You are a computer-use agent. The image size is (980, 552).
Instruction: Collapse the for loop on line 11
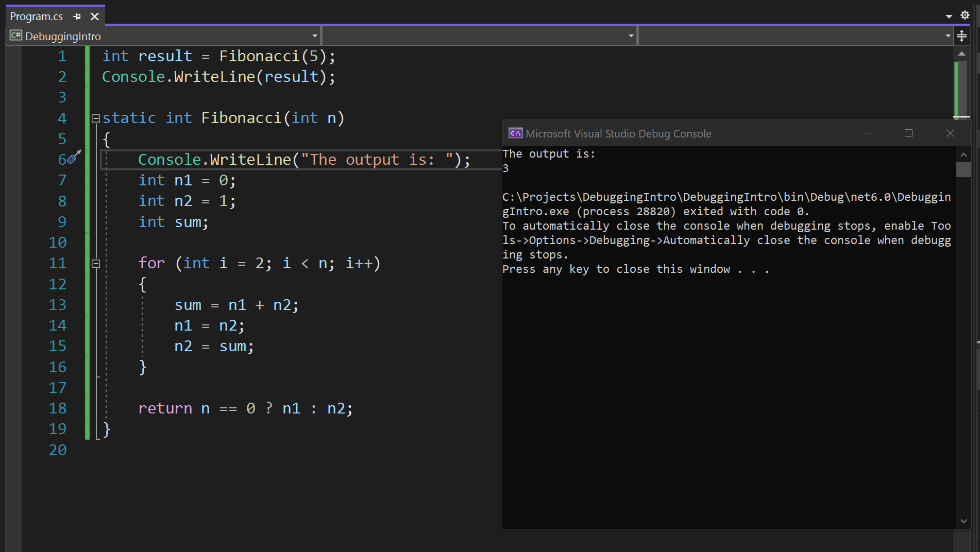[96, 264]
